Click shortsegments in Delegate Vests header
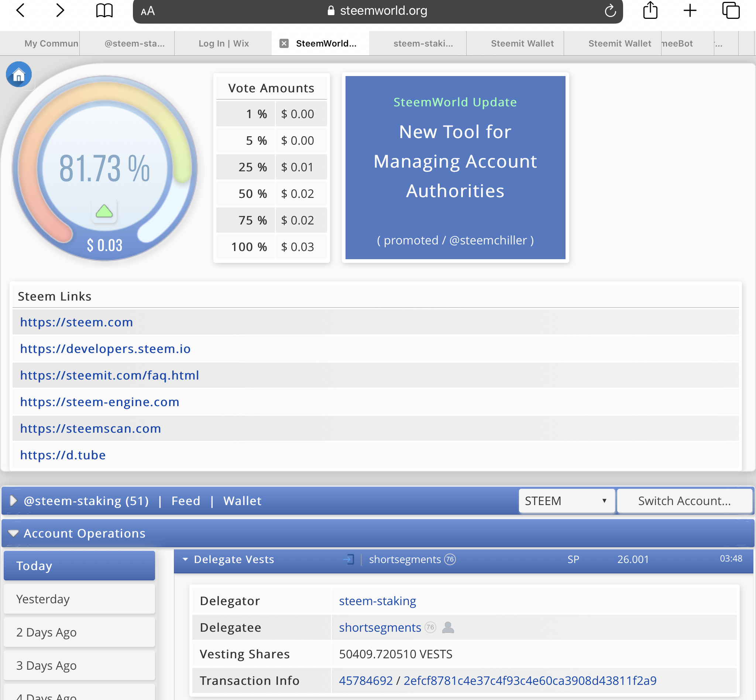The width and height of the screenshot is (756, 700). (405, 559)
